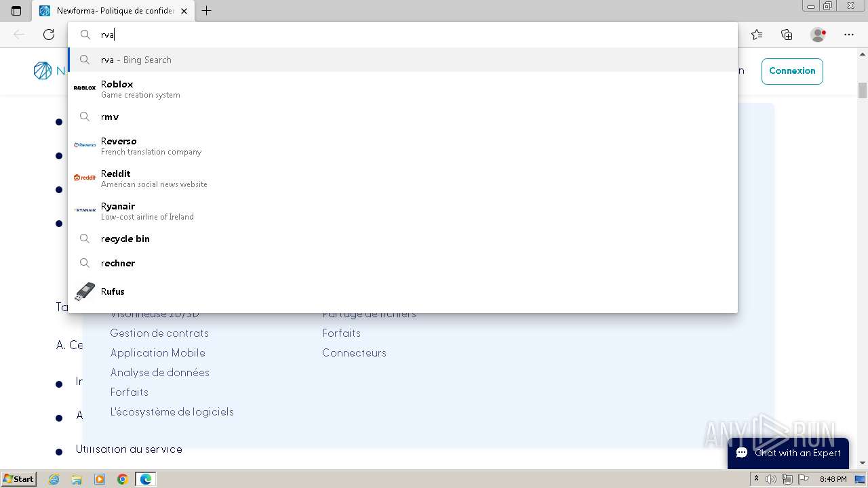Launch Internet Explorer from taskbar
The width and height of the screenshot is (868, 488).
click(54, 479)
